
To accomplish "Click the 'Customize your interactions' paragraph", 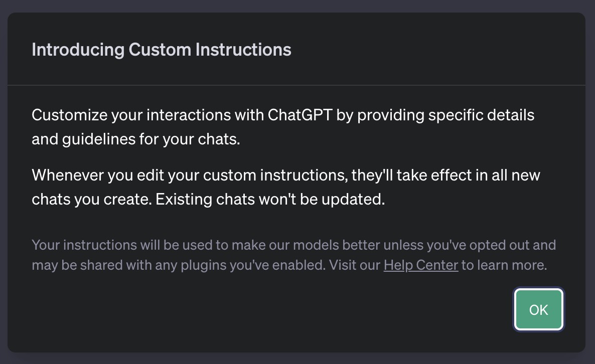I will click(282, 127).
